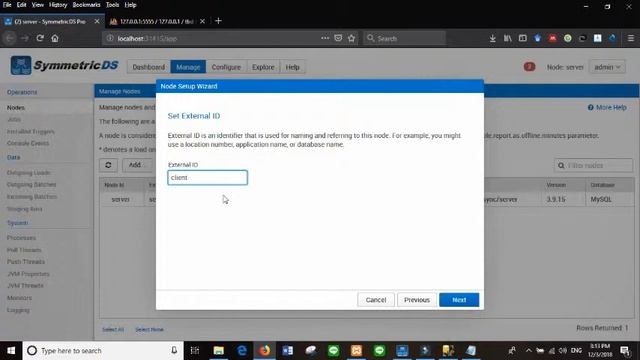Image resolution: width=640 pixels, height=360 pixels.
Task: Click the Firefox Search box
Action: [404, 38]
